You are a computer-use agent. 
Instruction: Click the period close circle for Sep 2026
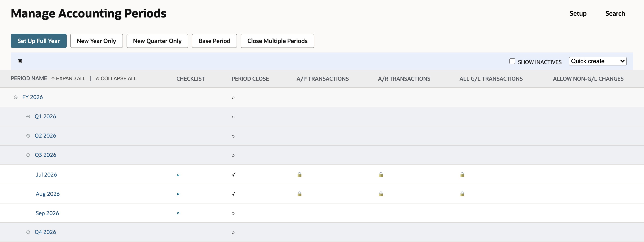click(233, 214)
